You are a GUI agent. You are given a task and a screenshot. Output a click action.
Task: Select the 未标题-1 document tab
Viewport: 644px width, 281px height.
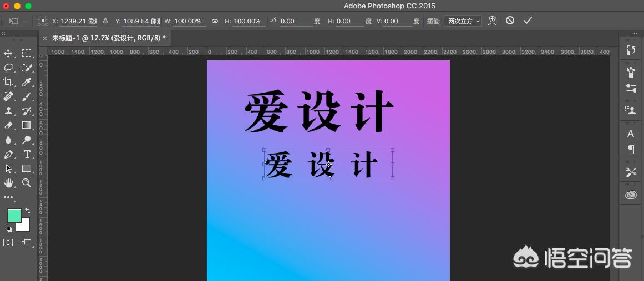point(109,38)
